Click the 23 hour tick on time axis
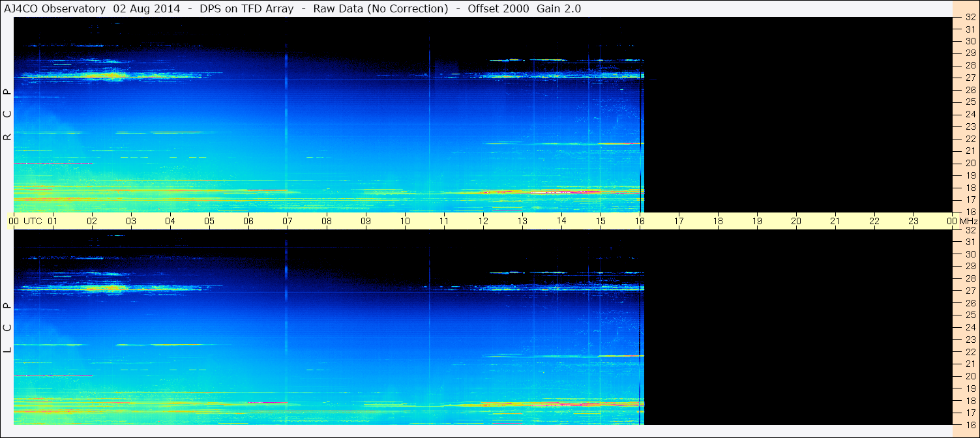This screenshot has height=438, width=980. 913,221
